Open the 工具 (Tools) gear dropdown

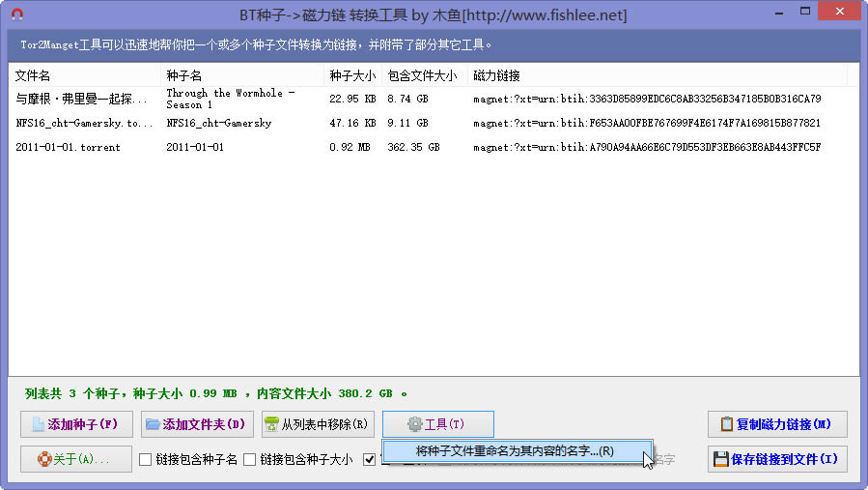point(437,424)
